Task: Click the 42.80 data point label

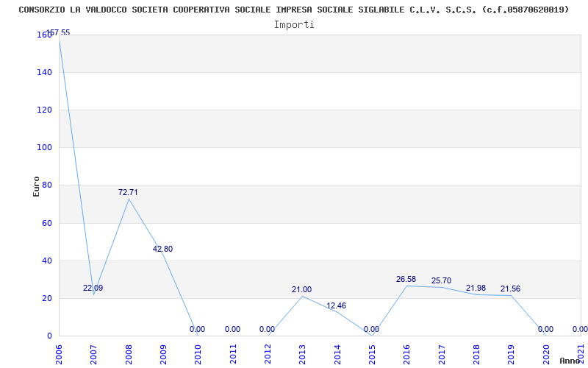Action: pyautogui.click(x=162, y=249)
